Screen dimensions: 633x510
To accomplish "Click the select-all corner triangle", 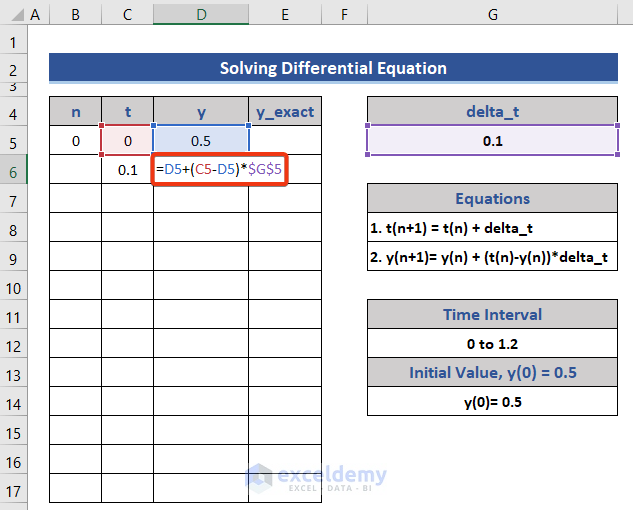I will coord(13,15).
